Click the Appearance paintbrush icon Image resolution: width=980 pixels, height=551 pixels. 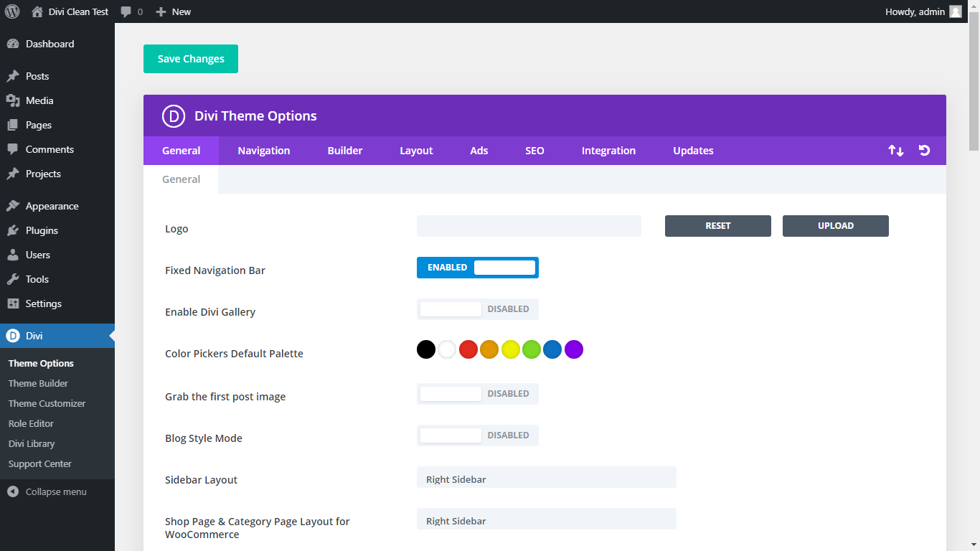[x=13, y=206]
